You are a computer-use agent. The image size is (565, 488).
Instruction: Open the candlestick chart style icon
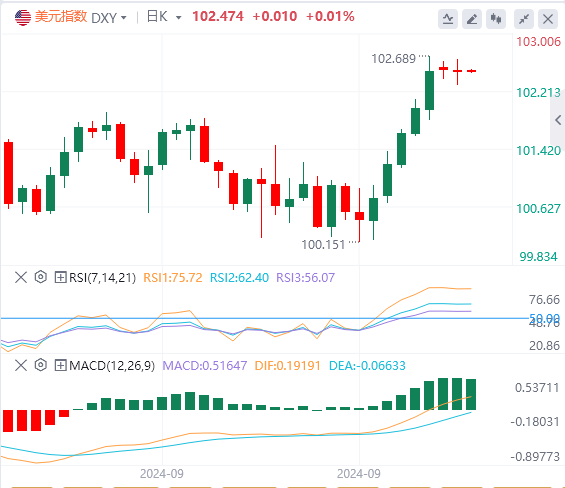(x=496, y=19)
